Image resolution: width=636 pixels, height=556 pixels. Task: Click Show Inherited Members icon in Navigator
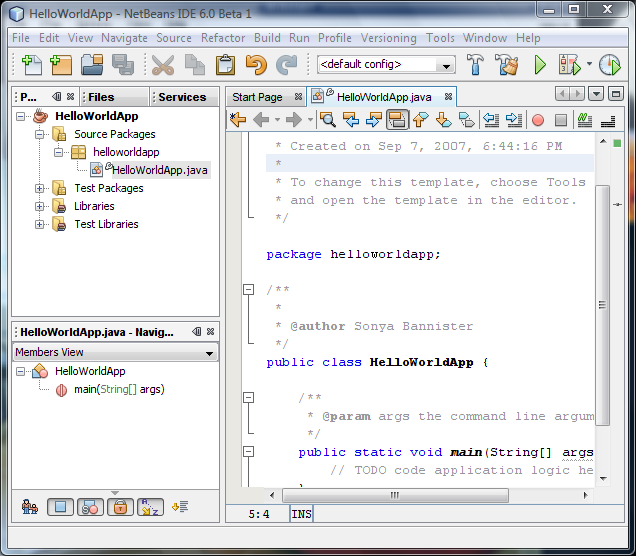30,507
